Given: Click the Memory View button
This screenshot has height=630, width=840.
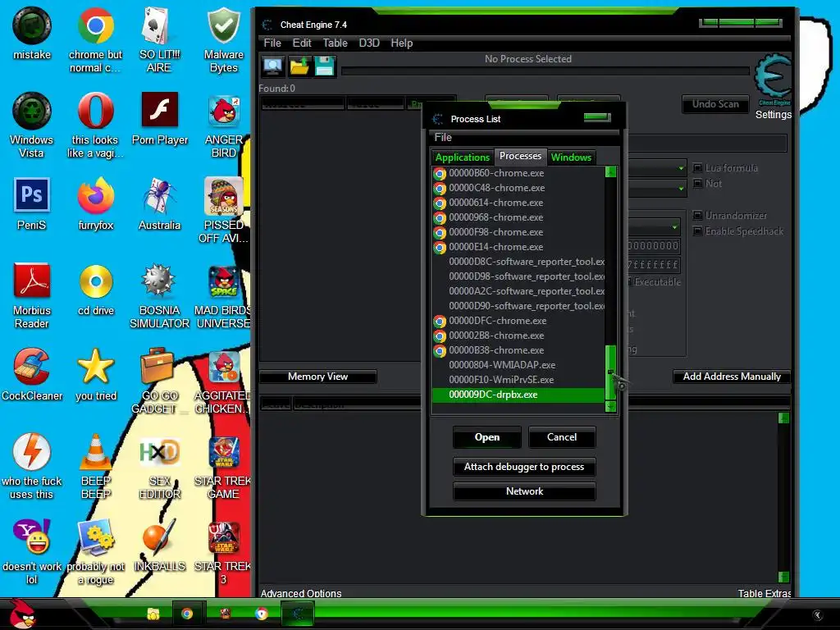Looking at the screenshot, I should click(x=317, y=377).
